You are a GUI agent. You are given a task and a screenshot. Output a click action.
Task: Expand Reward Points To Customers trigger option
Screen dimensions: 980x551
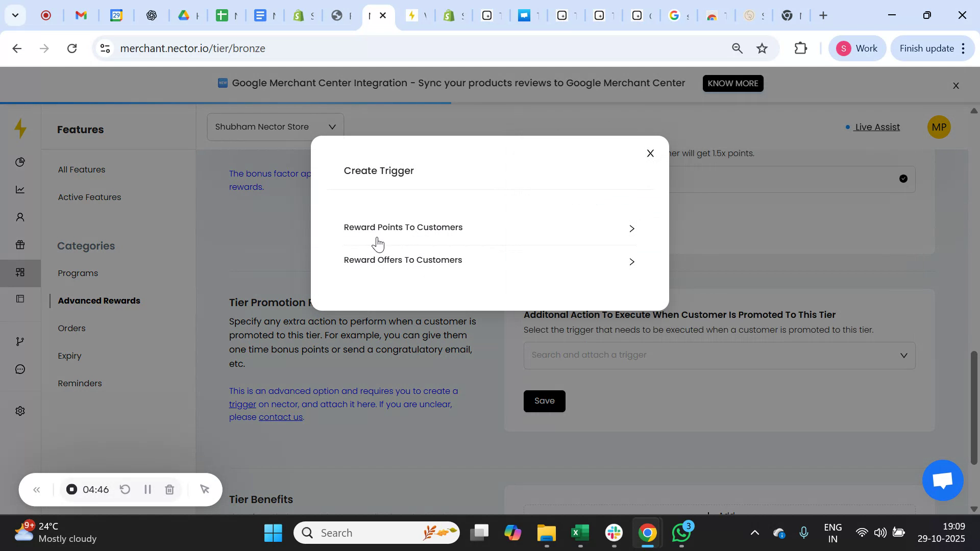coord(632,229)
